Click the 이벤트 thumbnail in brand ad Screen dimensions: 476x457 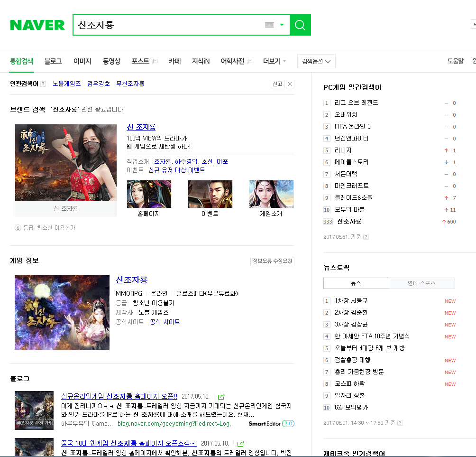210,194
